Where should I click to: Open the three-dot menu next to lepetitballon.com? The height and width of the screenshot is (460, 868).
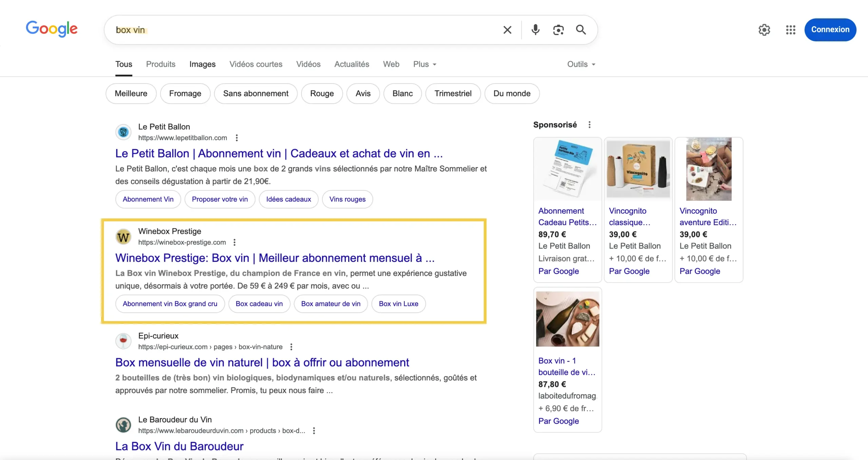coord(237,138)
